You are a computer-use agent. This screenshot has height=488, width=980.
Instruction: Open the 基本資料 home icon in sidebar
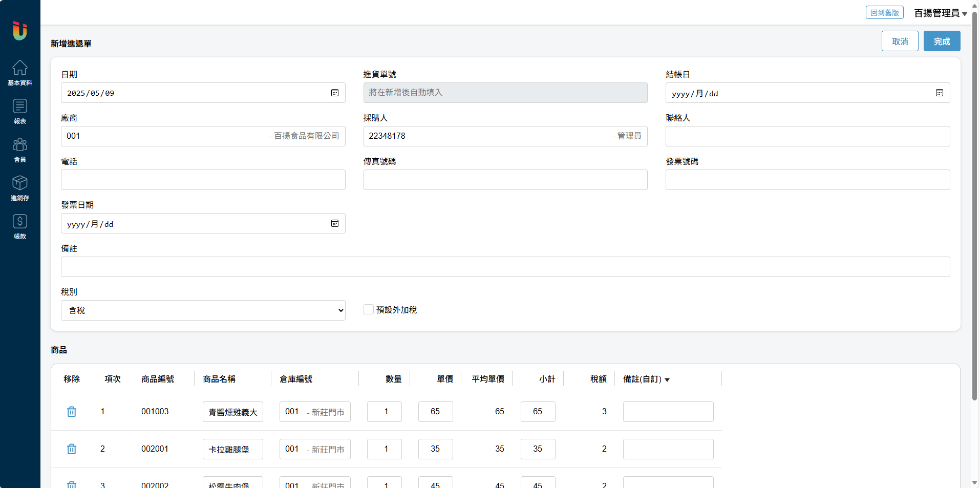(20, 72)
